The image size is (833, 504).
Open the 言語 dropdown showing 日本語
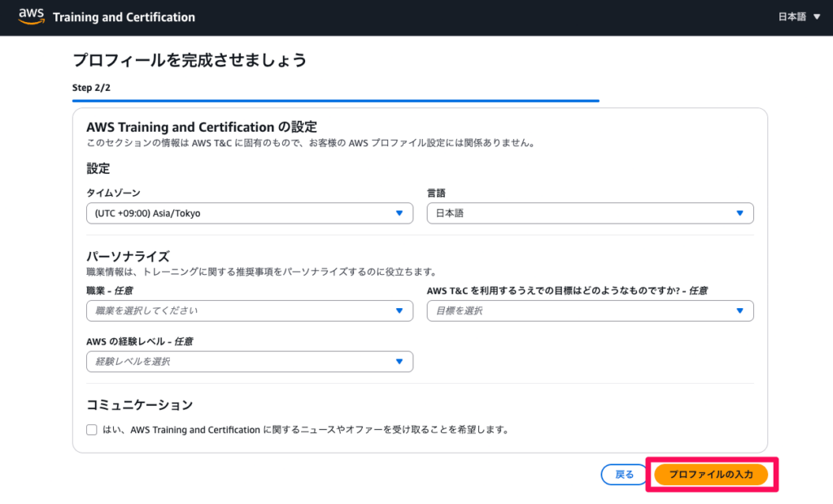pyautogui.click(x=582, y=213)
